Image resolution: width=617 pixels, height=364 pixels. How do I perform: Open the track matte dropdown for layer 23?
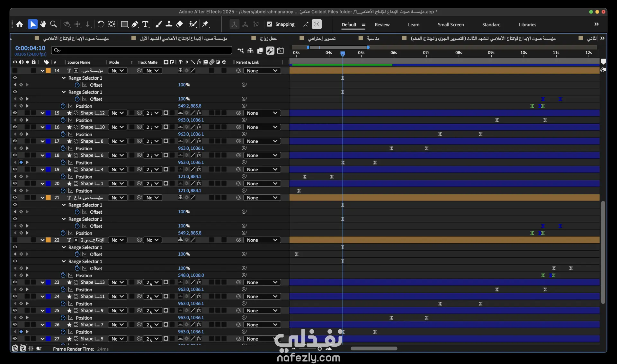[152, 282]
